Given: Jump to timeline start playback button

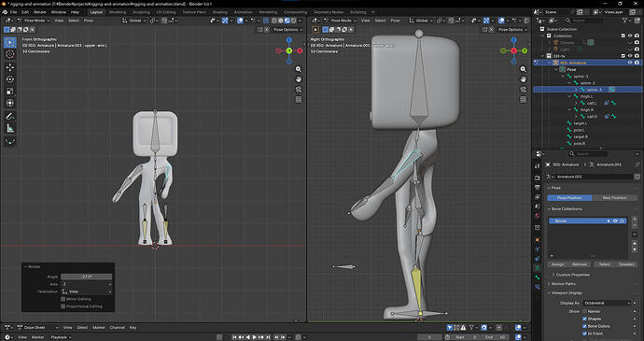Looking at the screenshot, I should pos(235,337).
